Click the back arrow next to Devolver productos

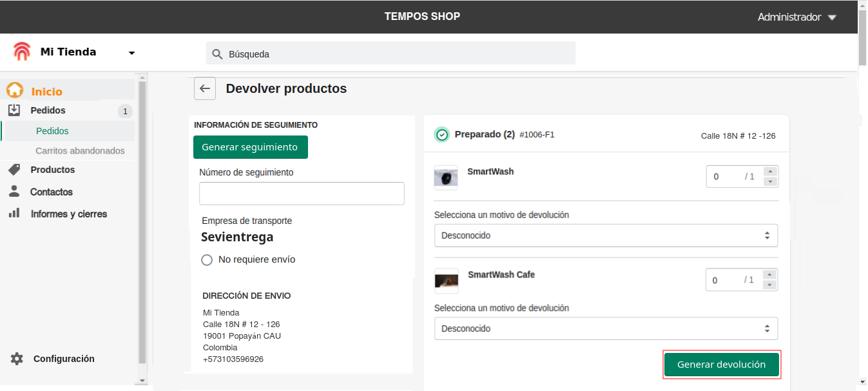click(205, 89)
